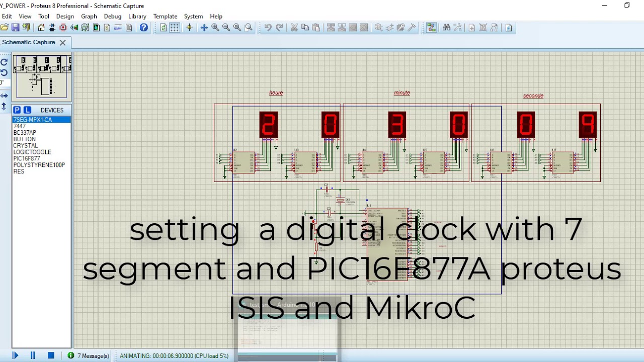The width and height of the screenshot is (644, 362).
Task: Paste from clipboard icon
Action: 316,28
